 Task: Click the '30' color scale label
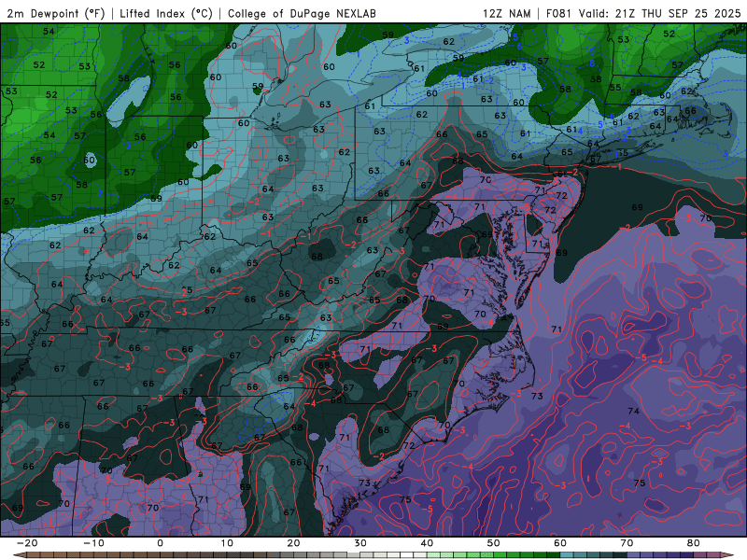pyautogui.click(x=360, y=543)
